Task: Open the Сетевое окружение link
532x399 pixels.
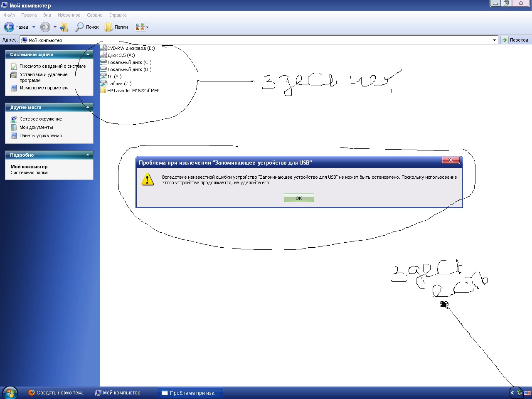Action: tap(41, 119)
